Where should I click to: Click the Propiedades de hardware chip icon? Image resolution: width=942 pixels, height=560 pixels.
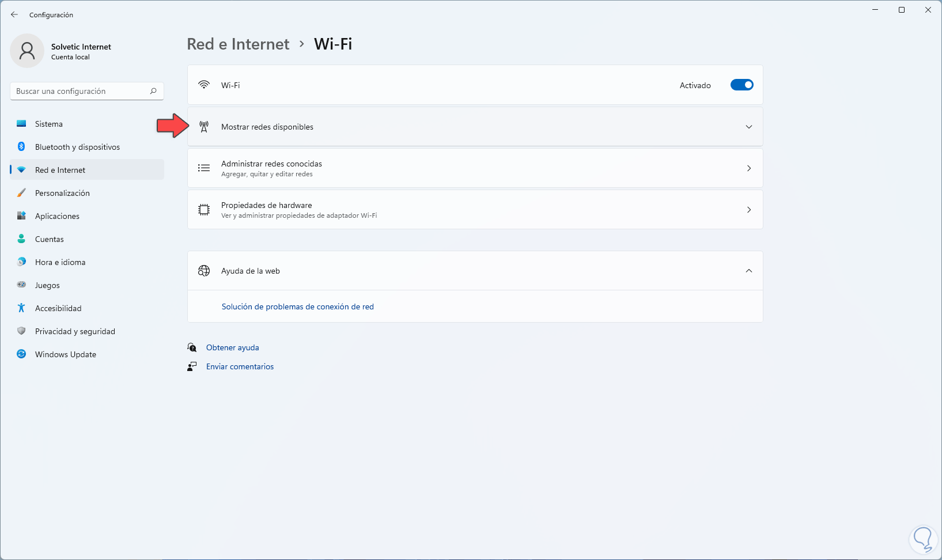[x=204, y=210]
